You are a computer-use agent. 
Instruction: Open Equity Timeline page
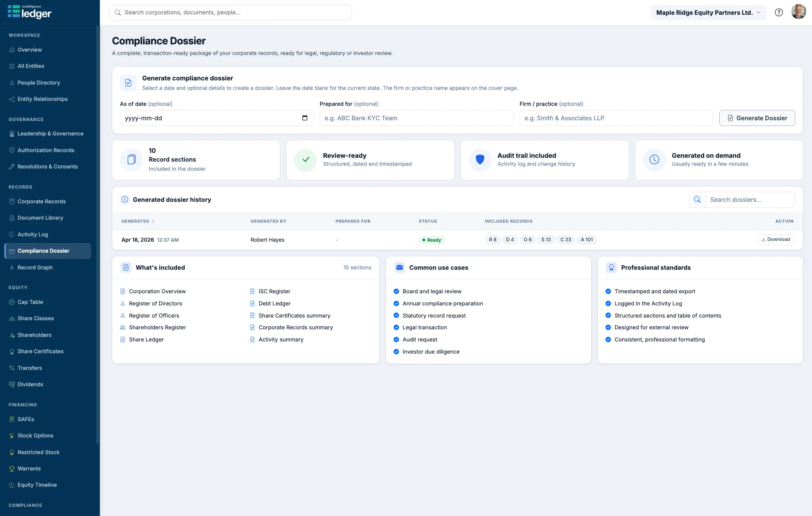click(47, 485)
